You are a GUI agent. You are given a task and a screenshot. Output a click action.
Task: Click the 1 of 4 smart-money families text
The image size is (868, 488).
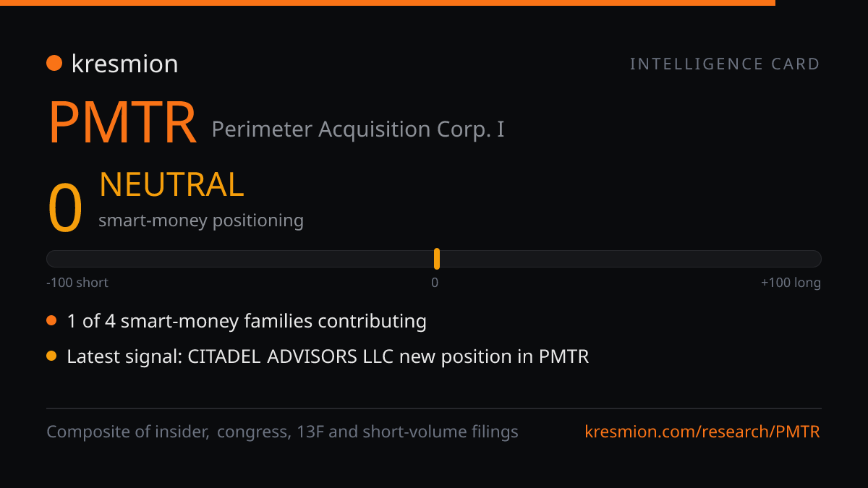pos(247,321)
